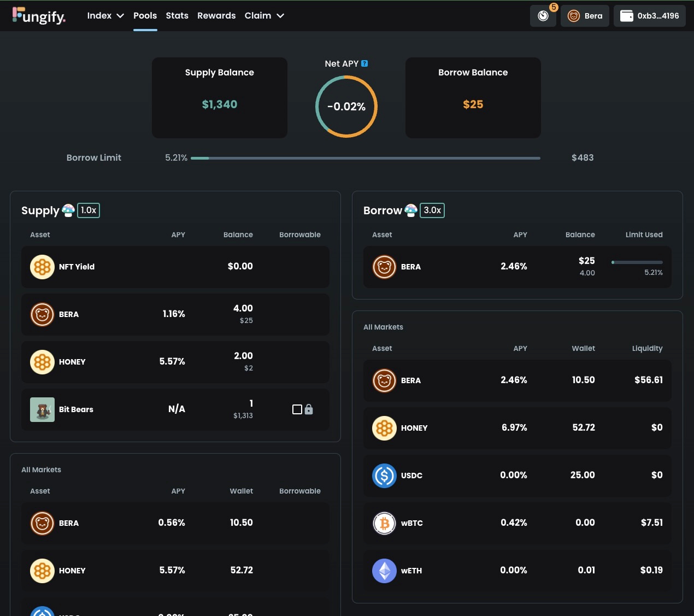
Task: Click the 5.21% borrow limit percentage
Action: (176, 158)
